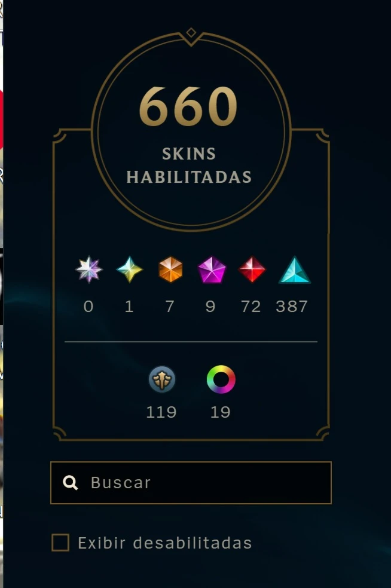Viewport: 391px width, 588px height.
Task: Select the 119 legacy skins count
Action: [x=161, y=412]
